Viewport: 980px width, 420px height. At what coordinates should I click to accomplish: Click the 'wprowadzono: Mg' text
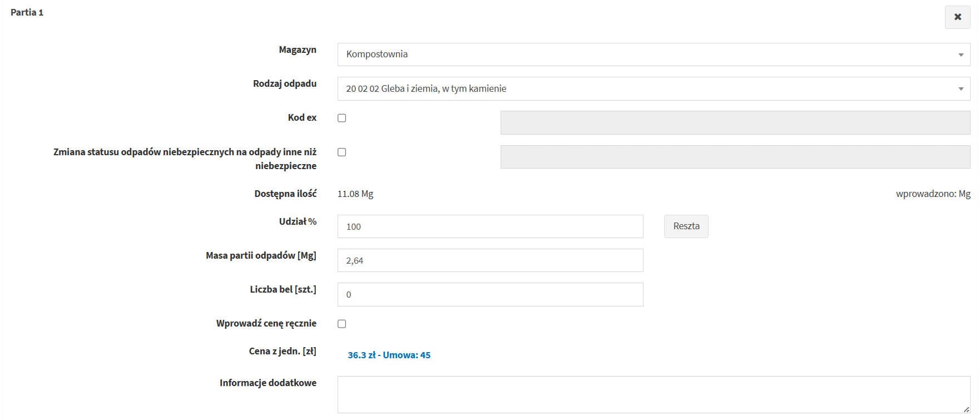pos(933,194)
